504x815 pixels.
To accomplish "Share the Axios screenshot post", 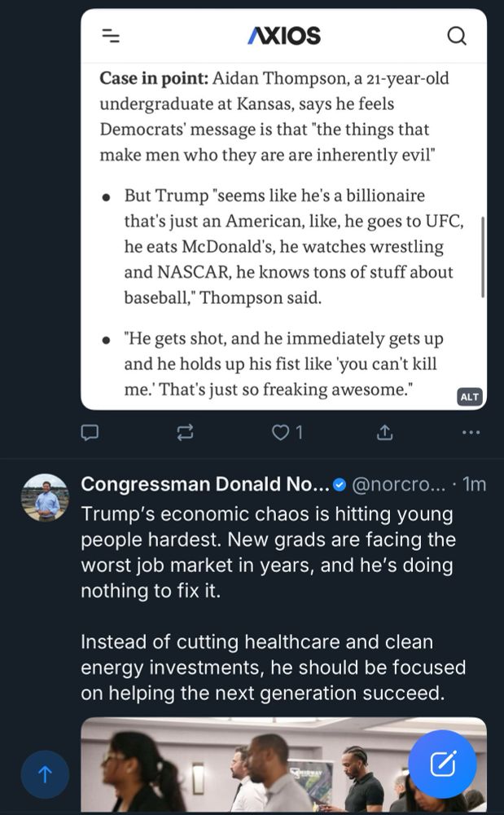I will point(385,433).
